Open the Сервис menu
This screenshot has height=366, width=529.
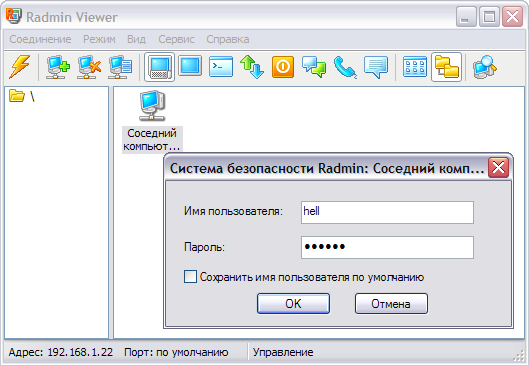pos(176,39)
